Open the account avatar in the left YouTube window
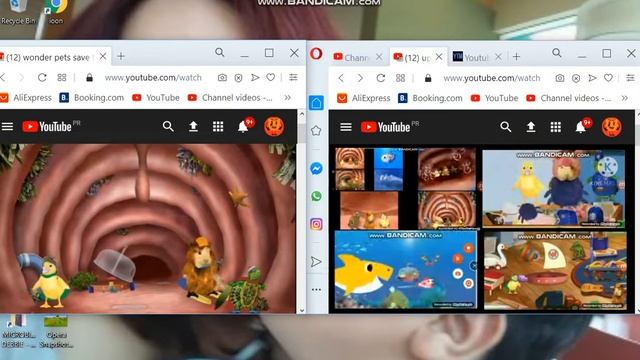The image size is (640, 360). point(274,127)
